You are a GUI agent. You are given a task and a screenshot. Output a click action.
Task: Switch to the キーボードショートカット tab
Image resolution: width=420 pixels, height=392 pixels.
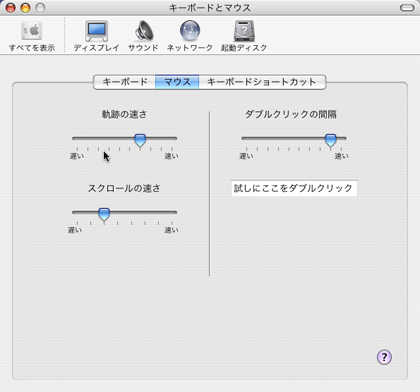262,82
